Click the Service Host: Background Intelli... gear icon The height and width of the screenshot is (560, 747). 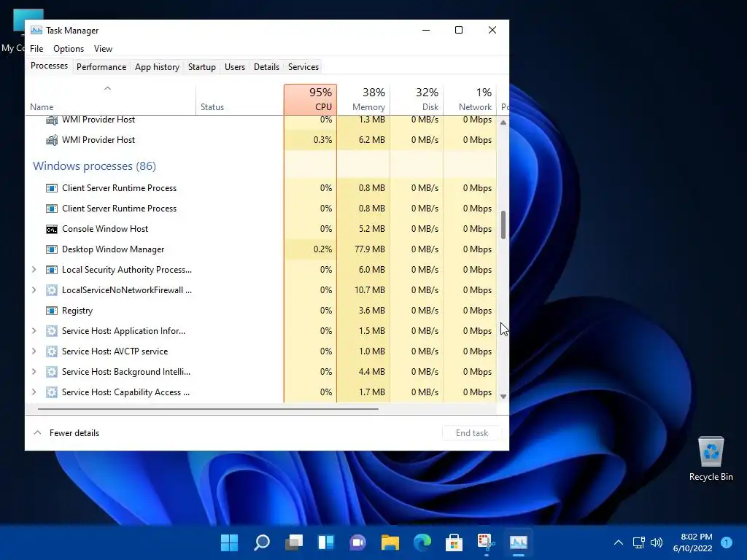coord(52,372)
